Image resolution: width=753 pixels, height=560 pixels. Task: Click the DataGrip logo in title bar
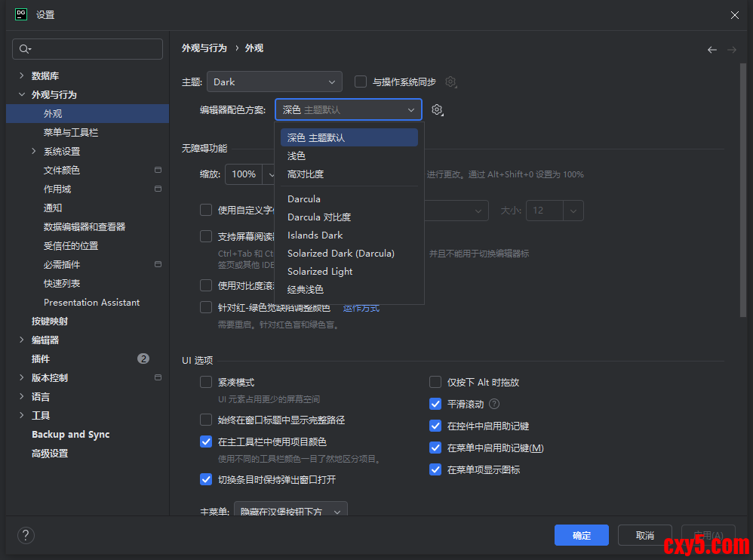(21, 14)
